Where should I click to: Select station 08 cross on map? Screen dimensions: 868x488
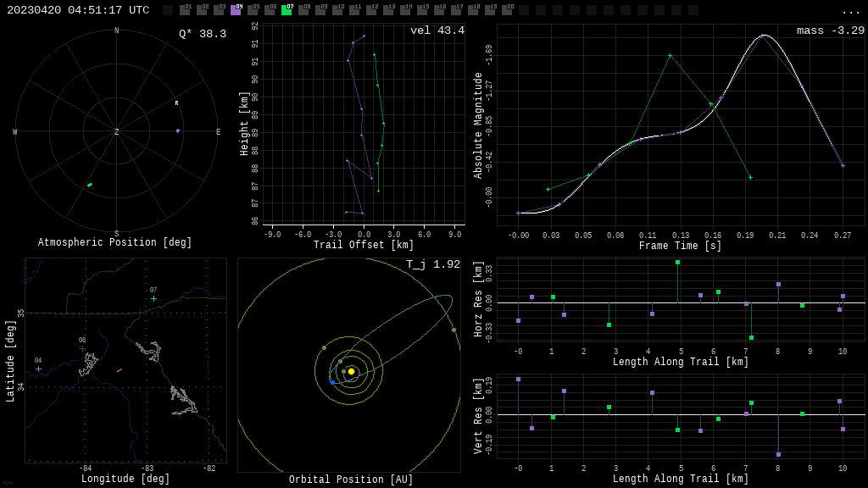pyautogui.click(x=82, y=347)
